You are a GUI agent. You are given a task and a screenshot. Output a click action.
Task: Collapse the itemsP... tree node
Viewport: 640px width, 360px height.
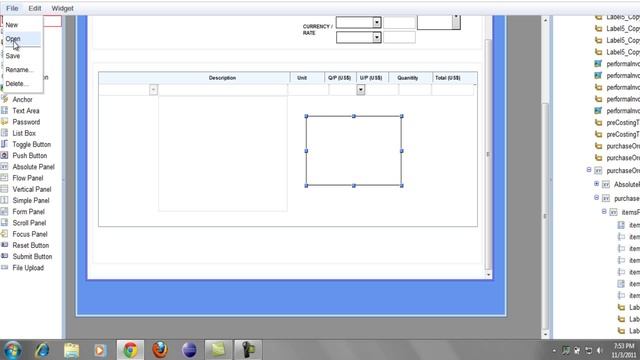(604, 212)
